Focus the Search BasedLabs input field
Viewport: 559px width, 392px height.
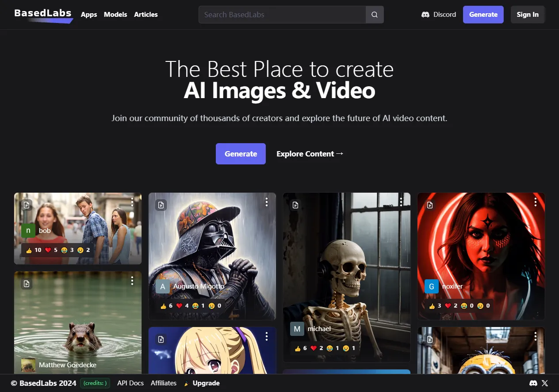pyautogui.click(x=282, y=15)
